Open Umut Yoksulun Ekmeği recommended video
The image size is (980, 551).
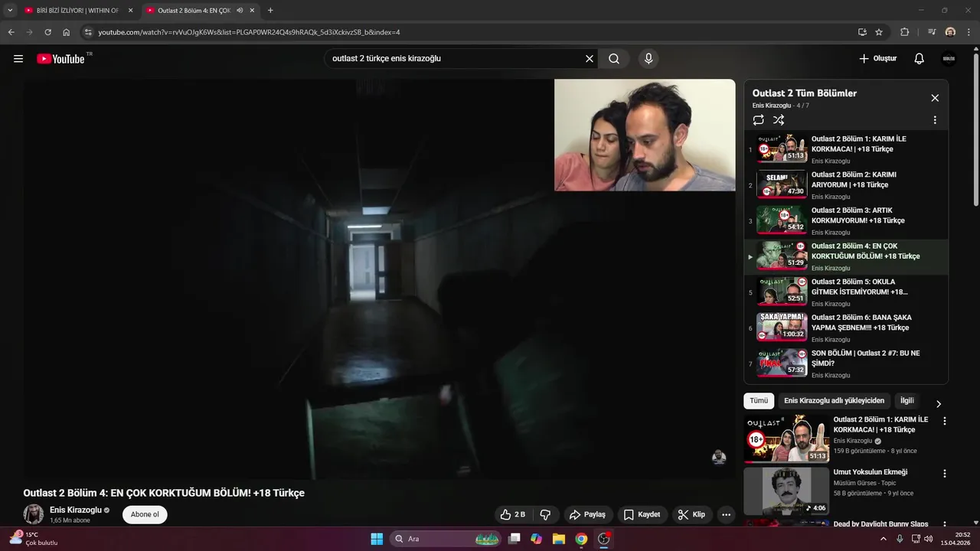point(786,491)
